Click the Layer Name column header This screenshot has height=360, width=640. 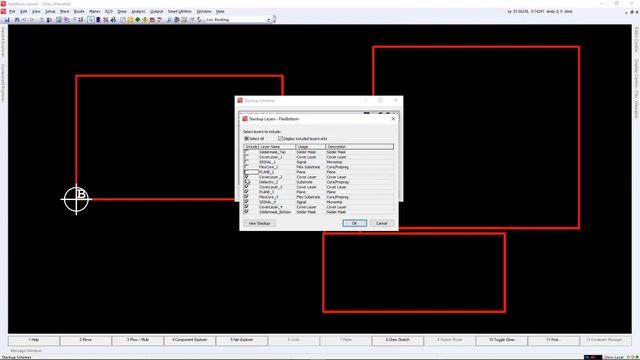point(277,147)
